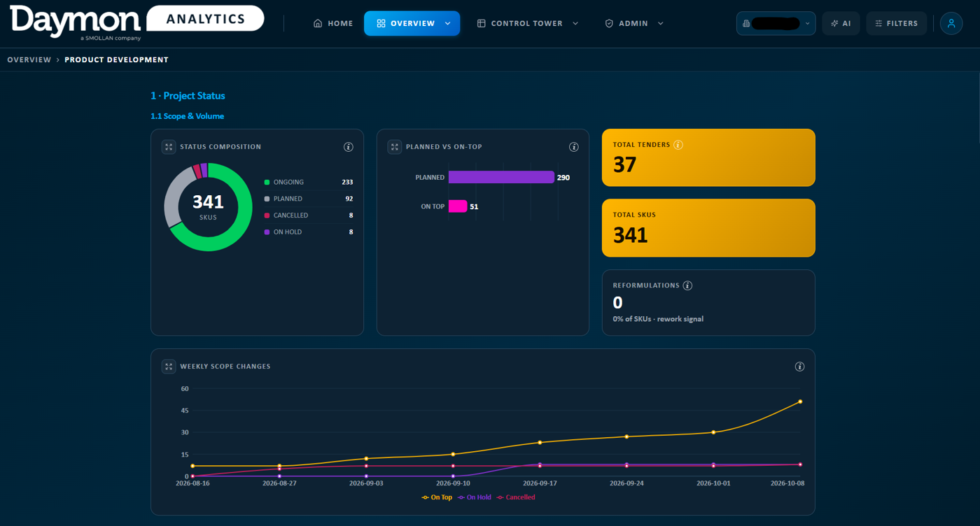This screenshot has height=526, width=980.
Task: Expand the Control Tower chevron
Action: pyautogui.click(x=575, y=24)
